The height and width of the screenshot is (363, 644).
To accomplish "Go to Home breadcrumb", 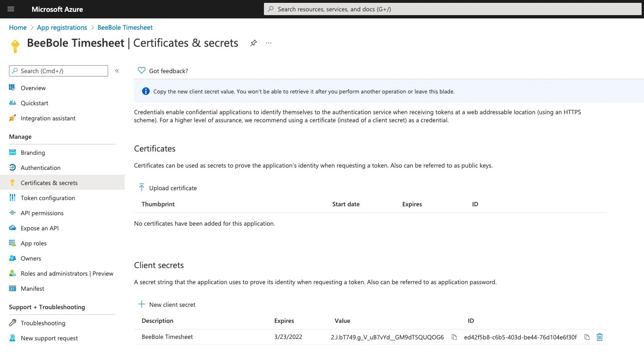I will [18, 27].
